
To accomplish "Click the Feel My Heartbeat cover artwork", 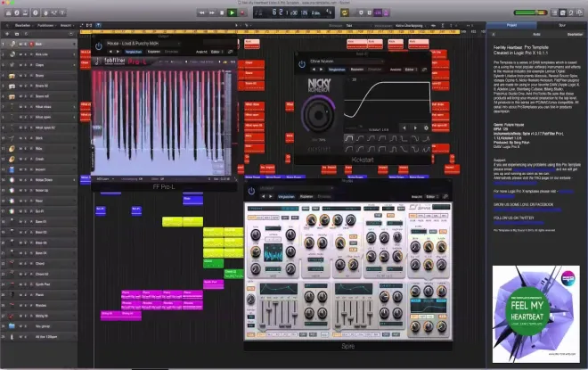I will coord(535,314).
